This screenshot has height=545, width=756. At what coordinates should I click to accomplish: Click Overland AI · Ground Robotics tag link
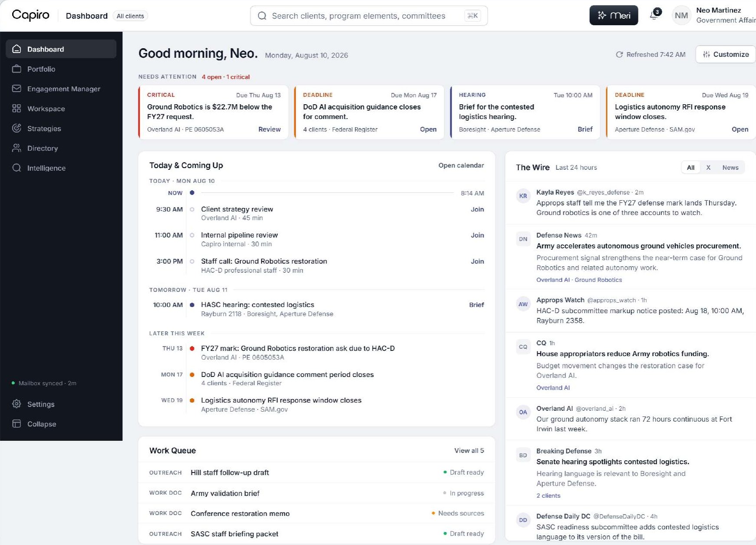pos(579,280)
